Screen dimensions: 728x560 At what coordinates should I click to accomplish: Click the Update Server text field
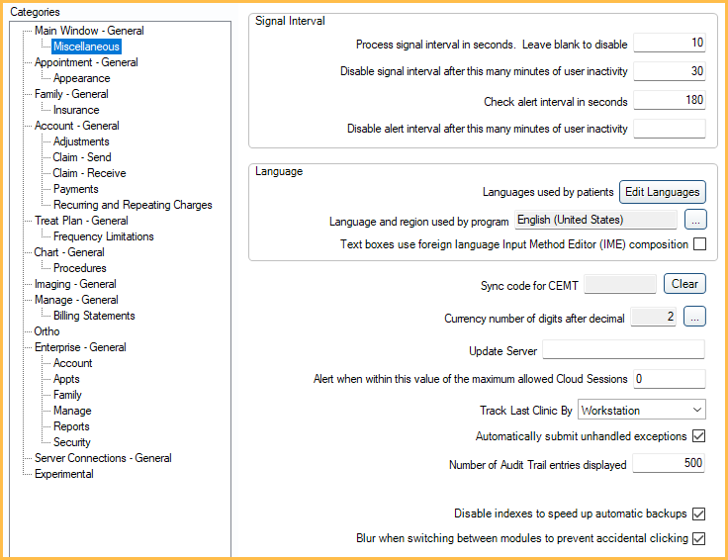[623, 350]
